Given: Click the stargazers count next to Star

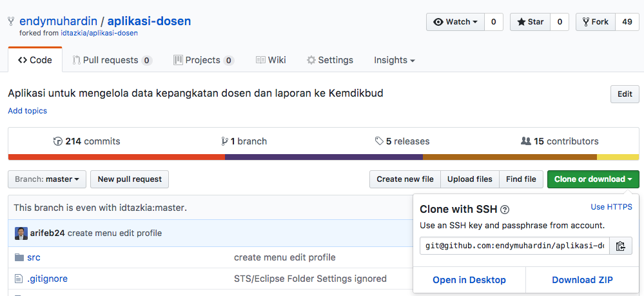Looking at the screenshot, I should [560, 22].
